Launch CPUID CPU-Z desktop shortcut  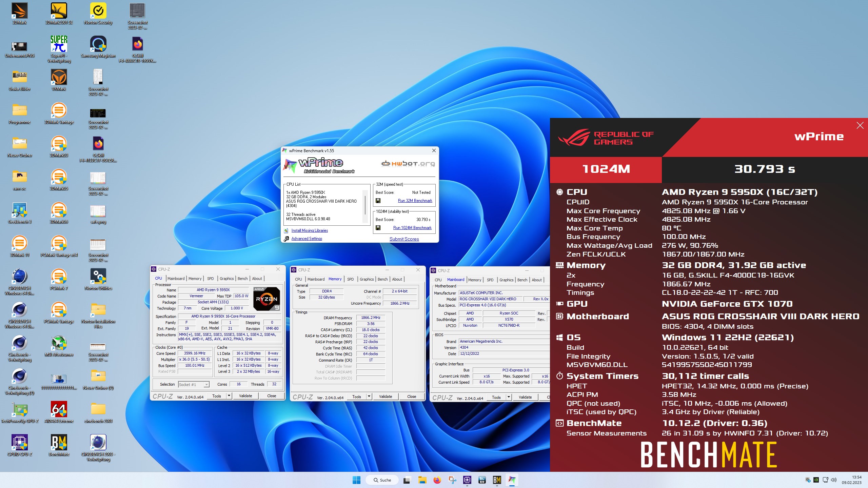[19, 445]
